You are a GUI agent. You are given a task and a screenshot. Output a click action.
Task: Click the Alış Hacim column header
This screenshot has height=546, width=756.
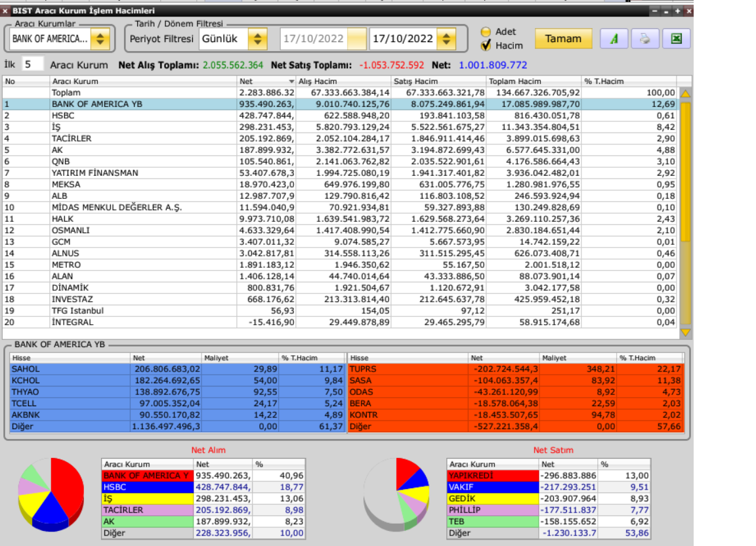pos(343,81)
